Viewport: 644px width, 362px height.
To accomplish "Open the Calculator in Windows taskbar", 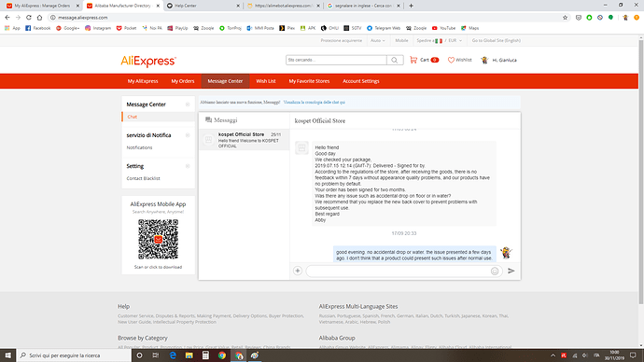I will [x=205, y=355].
